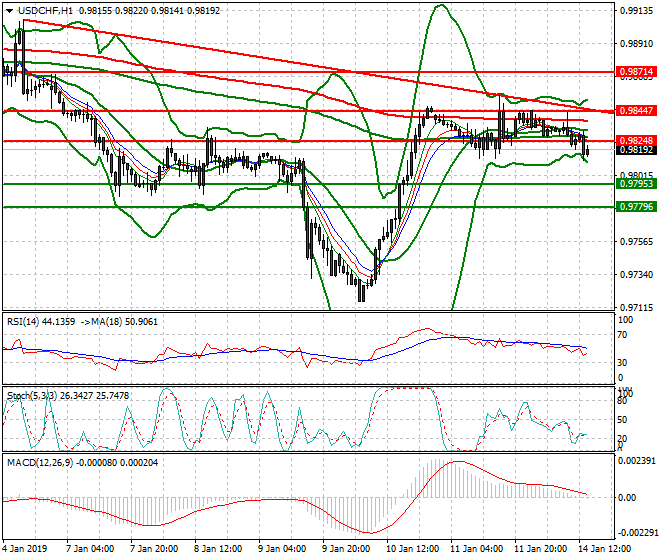
Task: Click the RSI scale level 30
Action: (x=622, y=363)
